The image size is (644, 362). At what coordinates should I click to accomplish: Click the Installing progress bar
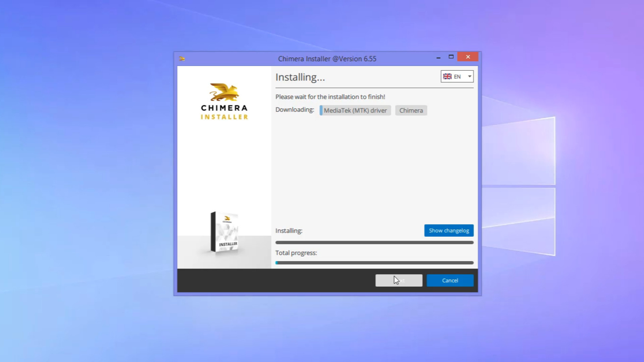(374, 242)
